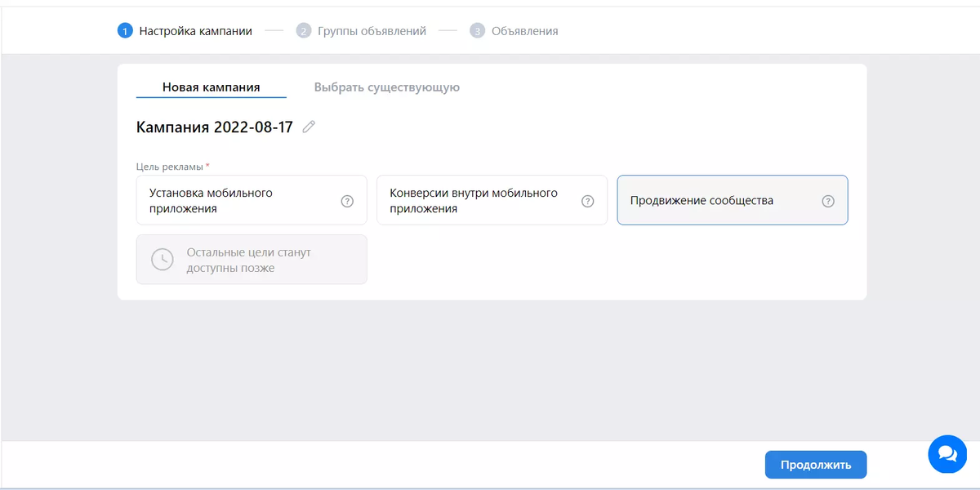Click the campaign name "Кампания 2022-08-17"
The width and height of the screenshot is (980, 490).
pos(214,127)
